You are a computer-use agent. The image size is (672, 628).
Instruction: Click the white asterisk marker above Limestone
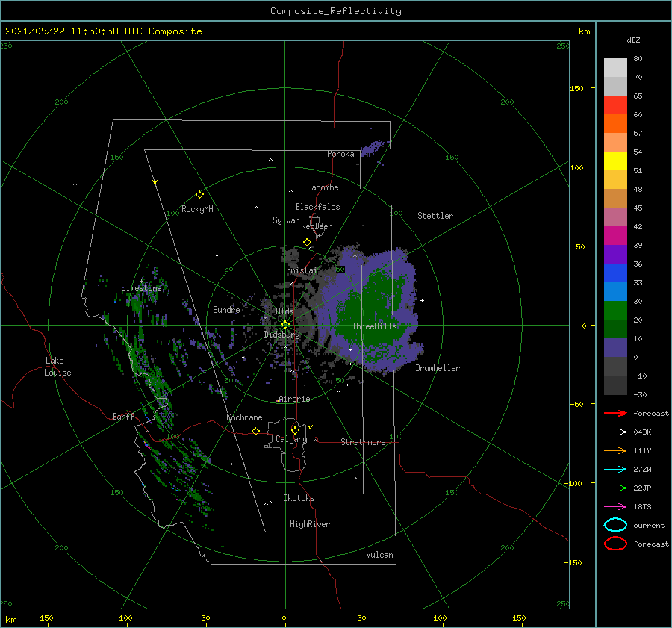pos(141,282)
